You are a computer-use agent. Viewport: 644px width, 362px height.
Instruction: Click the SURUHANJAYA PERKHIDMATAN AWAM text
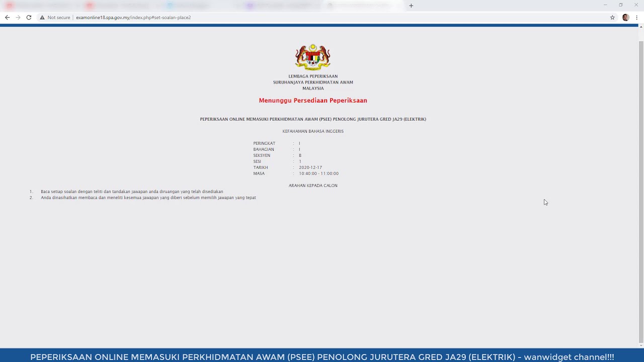coord(313,82)
